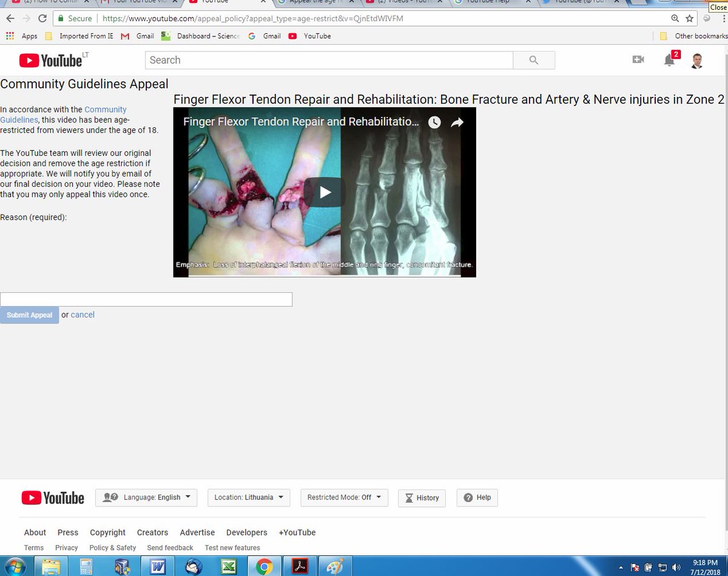This screenshot has width=728, height=576.
Task: Open the upload video camera icon
Action: click(638, 59)
